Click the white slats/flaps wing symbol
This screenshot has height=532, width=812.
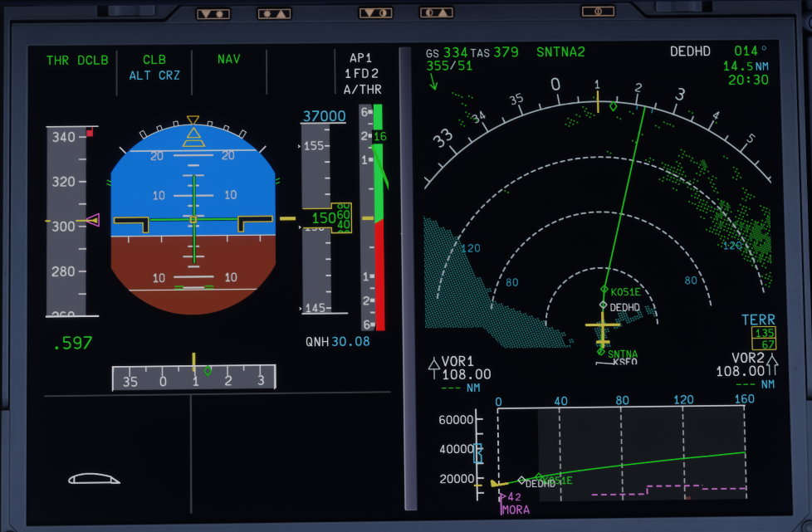point(94,479)
